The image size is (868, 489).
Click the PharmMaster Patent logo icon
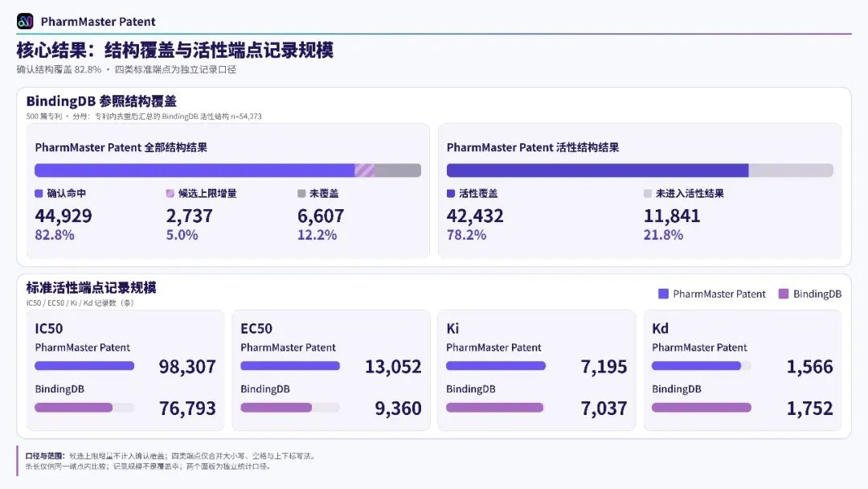(25, 21)
